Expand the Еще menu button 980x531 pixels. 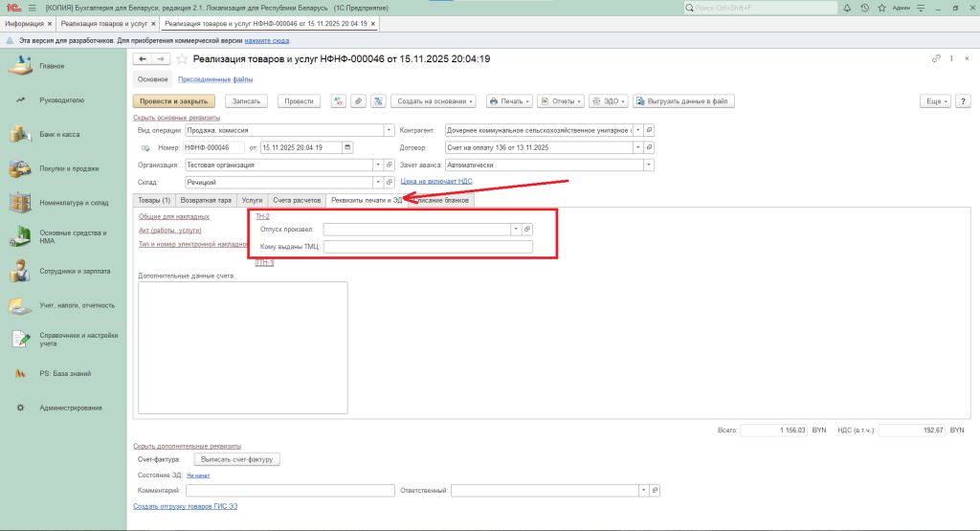coord(933,100)
